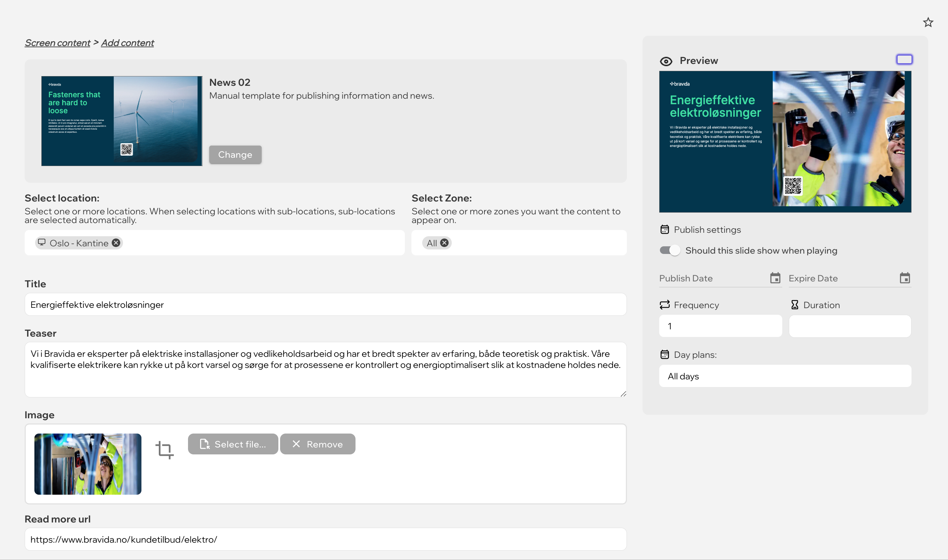Switch the preview orientation rectangle icon
The width and height of the screenshot is (948, 560).
point(904,59)
